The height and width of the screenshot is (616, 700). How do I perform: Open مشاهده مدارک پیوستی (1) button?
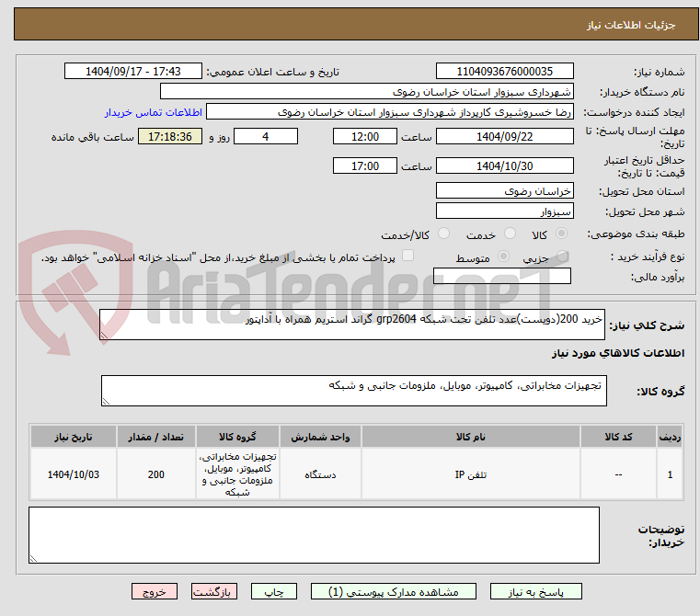click(x=394, y=591)
